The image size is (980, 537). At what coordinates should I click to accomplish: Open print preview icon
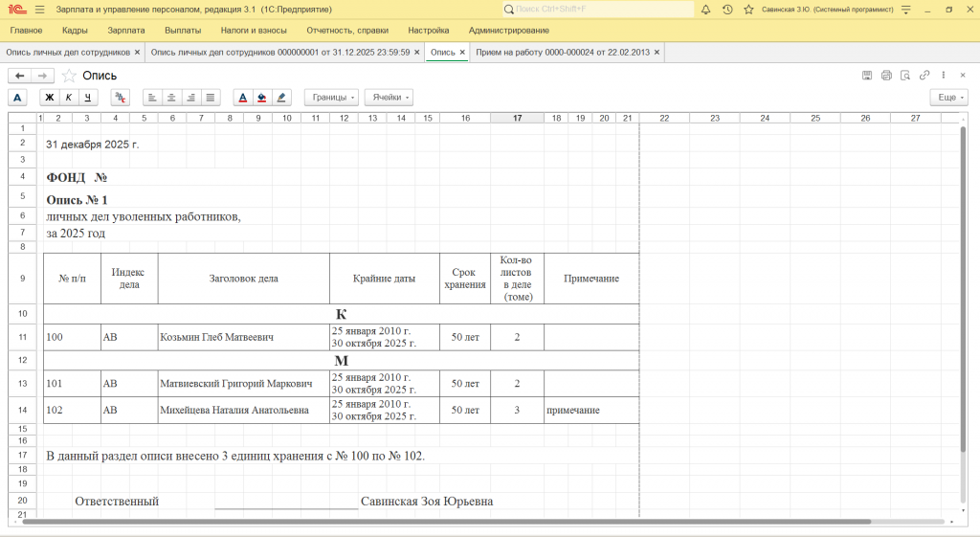(905, 76)
